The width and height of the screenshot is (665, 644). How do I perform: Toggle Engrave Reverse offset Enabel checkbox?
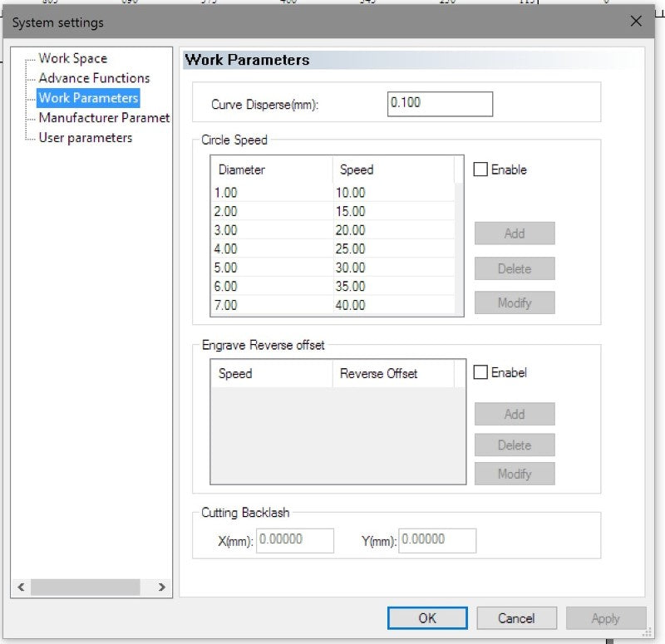pyautogui.click(x=480, y=373)
